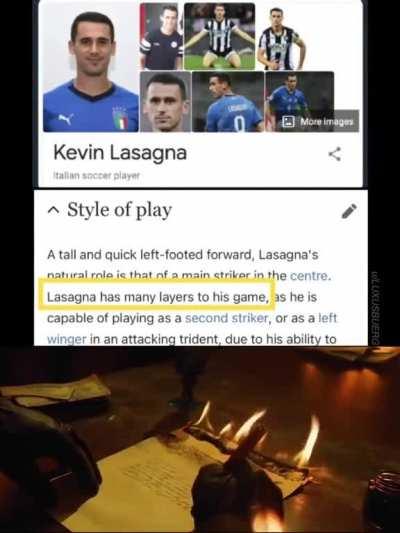400x533 pixels.
Task: View the top-right striped jersey thumbnail
Action: pos(282,38)
